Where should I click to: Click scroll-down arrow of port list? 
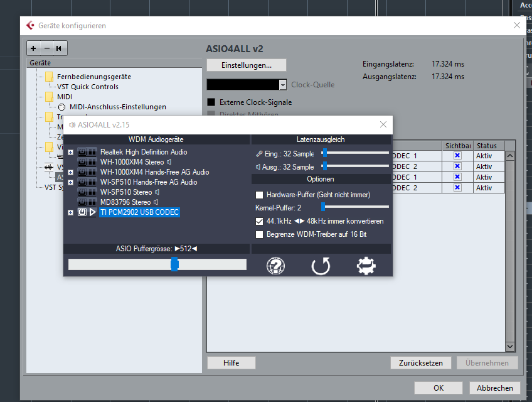(509, 347)
